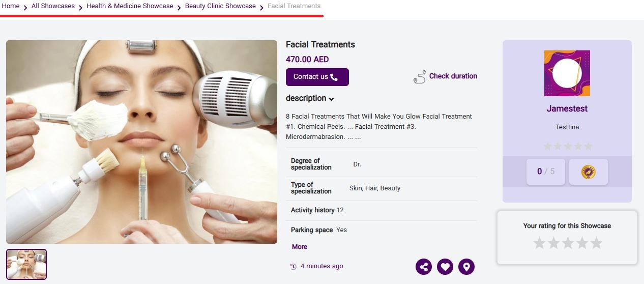Open the Jamestest seller name link

point(567,108)
